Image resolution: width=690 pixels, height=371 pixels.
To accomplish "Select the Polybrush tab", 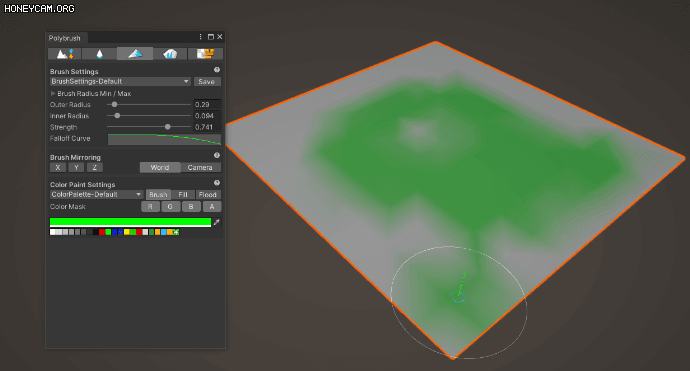I will 65,38.
